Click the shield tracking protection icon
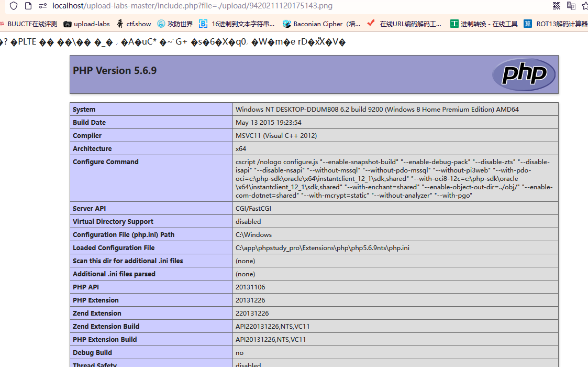The width and height of the screenshot is (588, 367). tap(14, 6)
